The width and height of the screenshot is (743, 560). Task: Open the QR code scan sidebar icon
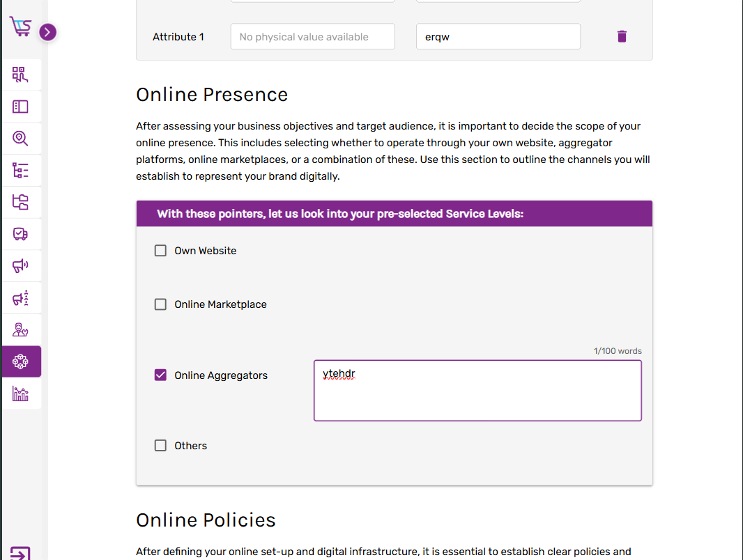pyautogui.click(x=20, y=75)
